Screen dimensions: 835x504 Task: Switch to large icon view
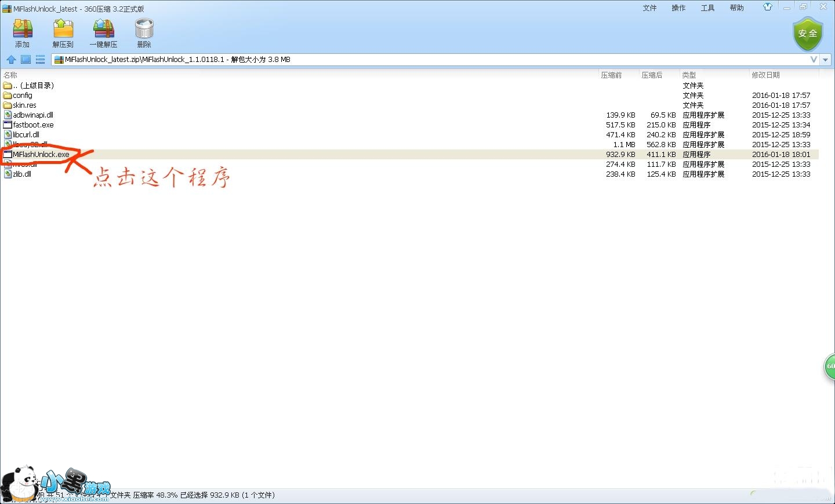pyautogui.click(x=26, y=60)
